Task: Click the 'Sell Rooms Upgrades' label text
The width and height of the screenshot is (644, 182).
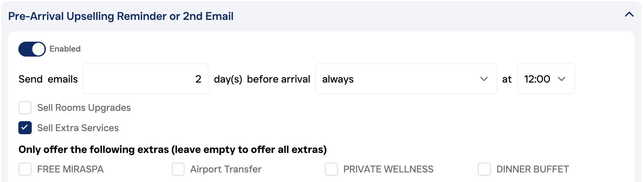Action: coord(84,108)
